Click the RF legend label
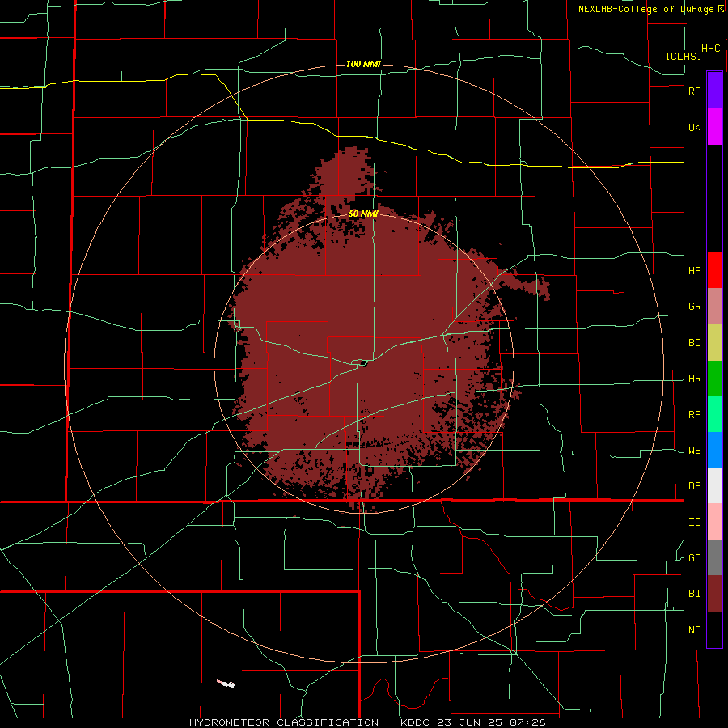The height and width of the screenshot is (728, 728). [694, 91]
